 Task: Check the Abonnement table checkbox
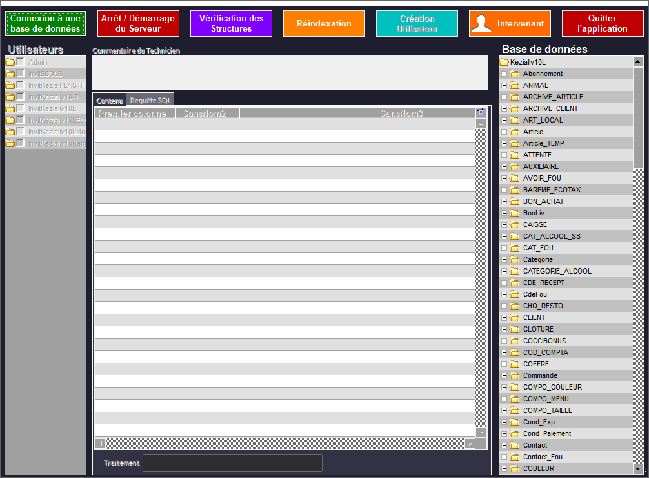coord(504,74)
